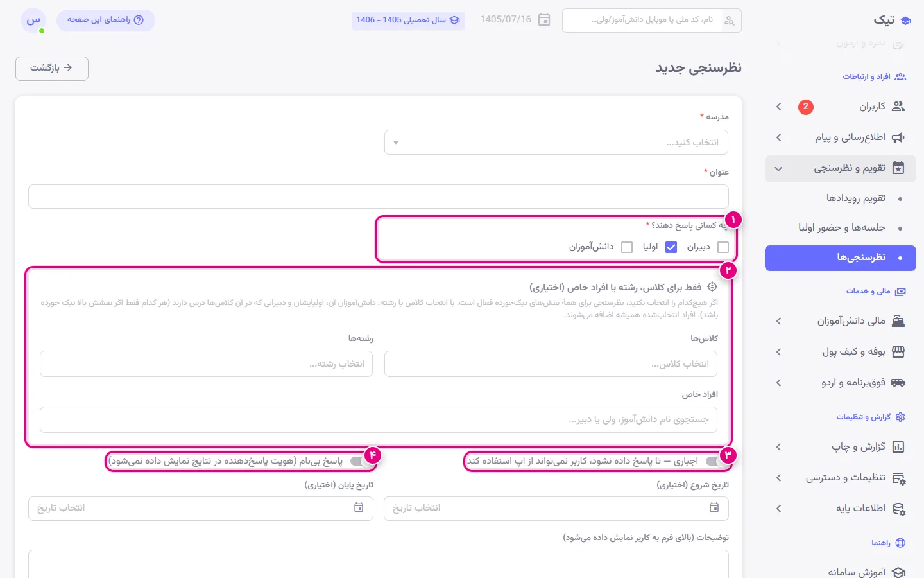Click راهنمای این صفحه help button
The height and width of the screenshot is (578, 924).
coord(106,20)
